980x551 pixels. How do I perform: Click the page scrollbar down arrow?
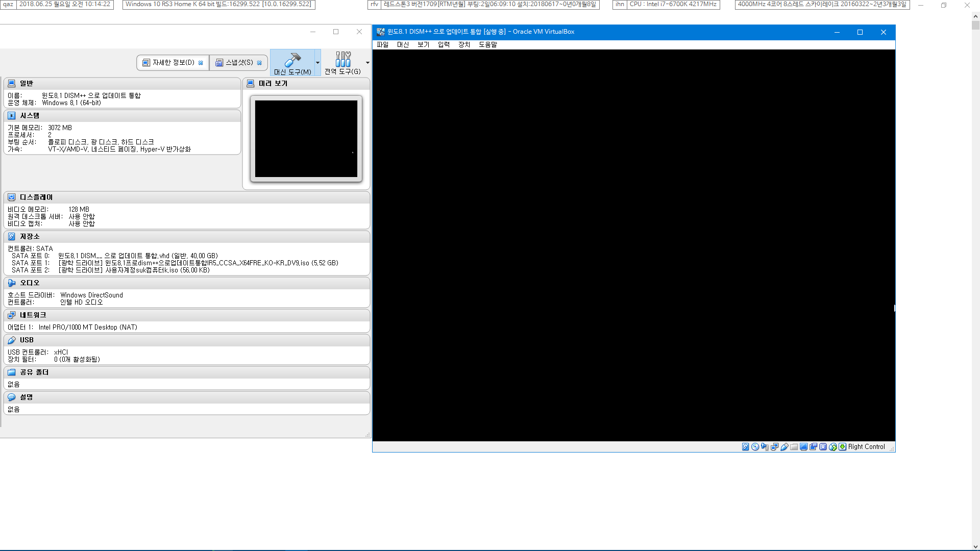pyautogui.click(x=975, y=546)
